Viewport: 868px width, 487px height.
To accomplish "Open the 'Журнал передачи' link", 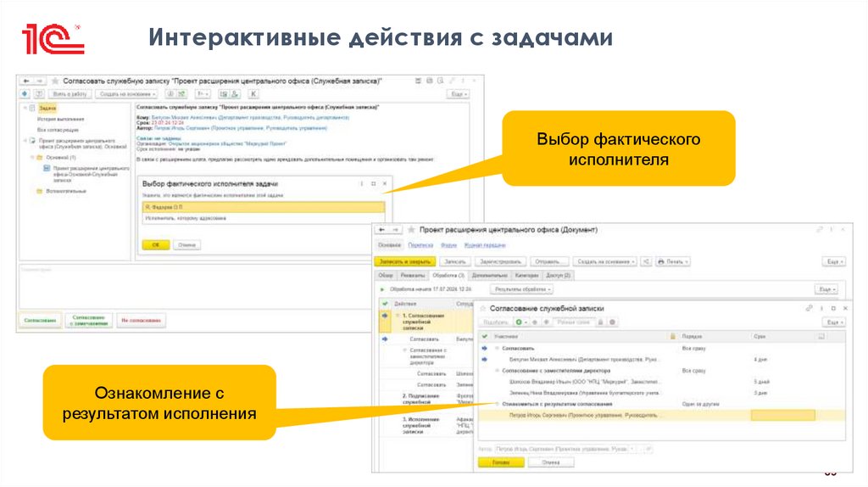I will [485, 245].
